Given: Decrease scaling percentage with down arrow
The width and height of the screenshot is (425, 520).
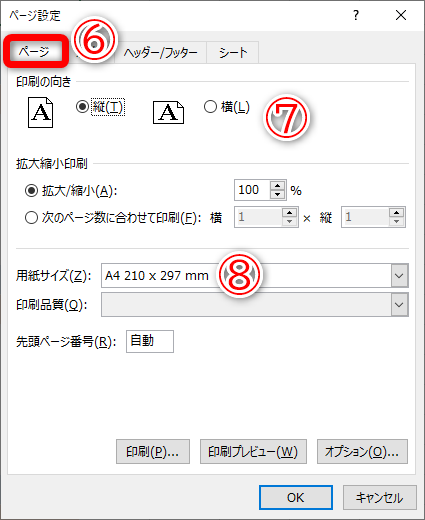Looking at the screenshot, I should (x=278, y=195).
